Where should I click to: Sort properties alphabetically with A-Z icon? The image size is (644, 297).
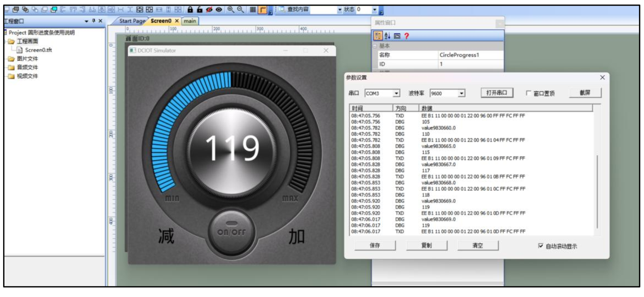[x=387, y=36]
